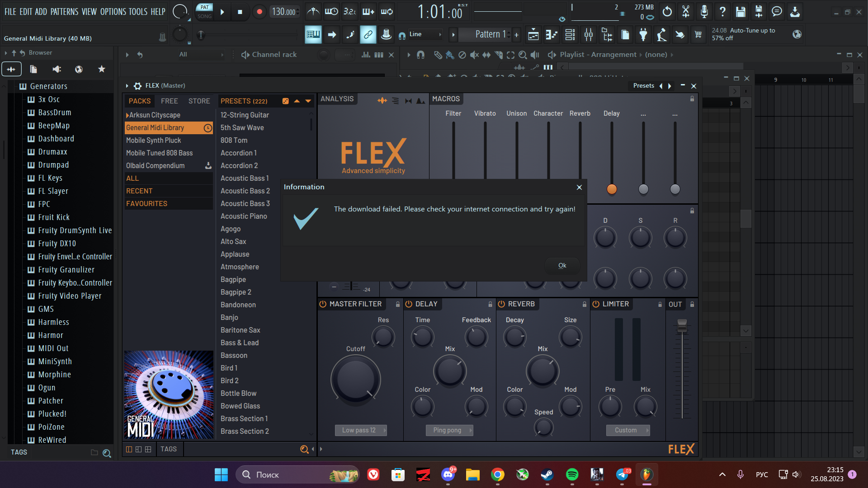Viewport: 868px width, 488px height.
Task: Click Ok in the Information dialog
Action: point(562,266)
